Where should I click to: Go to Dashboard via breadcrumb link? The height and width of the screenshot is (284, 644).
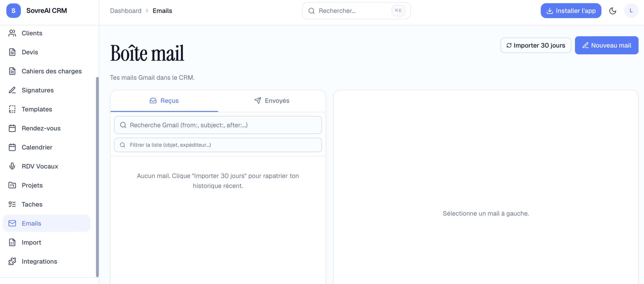click(x=126, y=11)
